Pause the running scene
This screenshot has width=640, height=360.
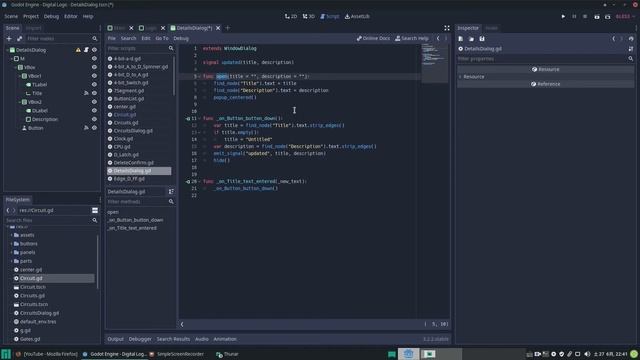click(x=574, y=16)
